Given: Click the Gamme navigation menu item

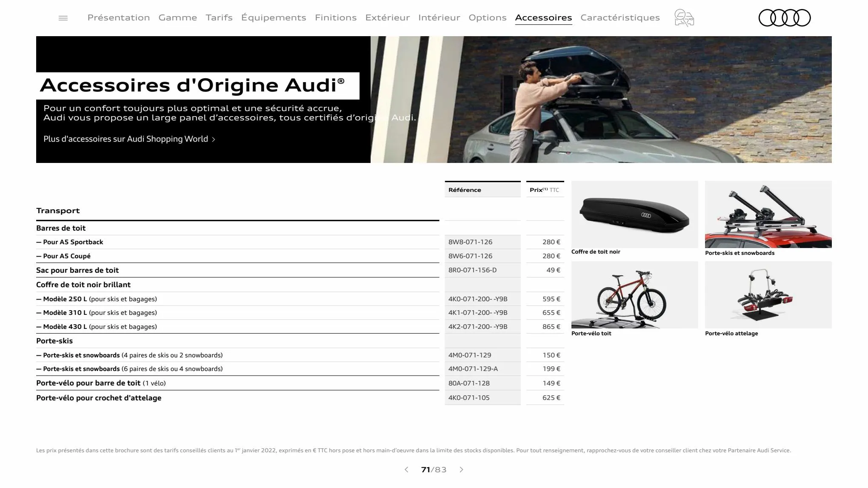Looking at the screenshot, I should 178,17.
